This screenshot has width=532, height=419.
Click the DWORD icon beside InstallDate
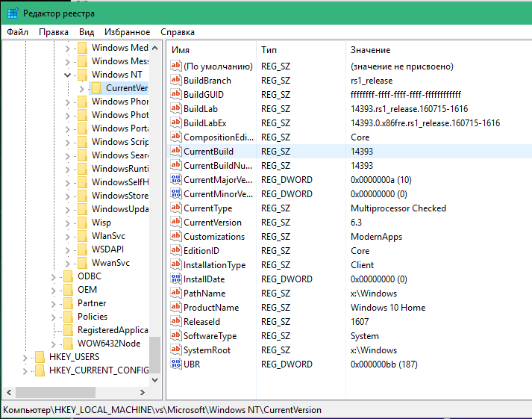[x=176, y=279]
